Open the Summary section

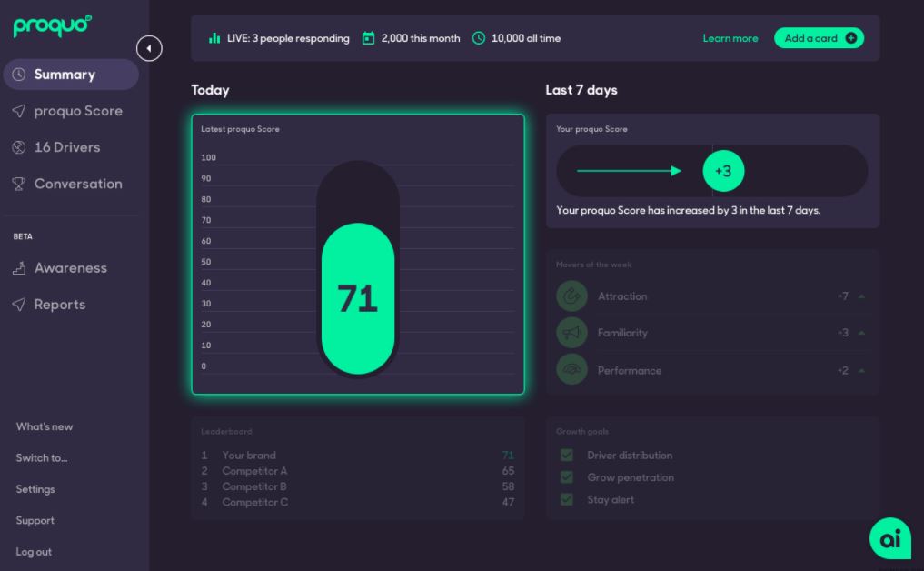point(71,75)
